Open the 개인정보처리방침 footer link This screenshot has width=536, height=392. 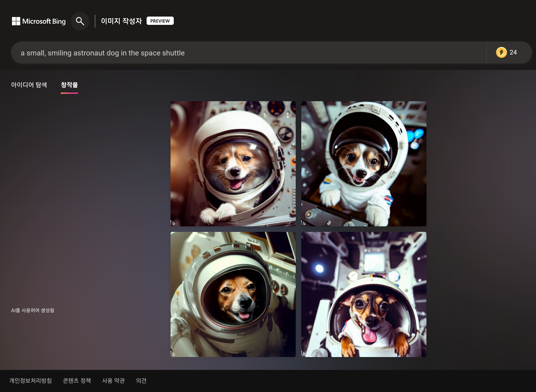(x=31, y=380)
